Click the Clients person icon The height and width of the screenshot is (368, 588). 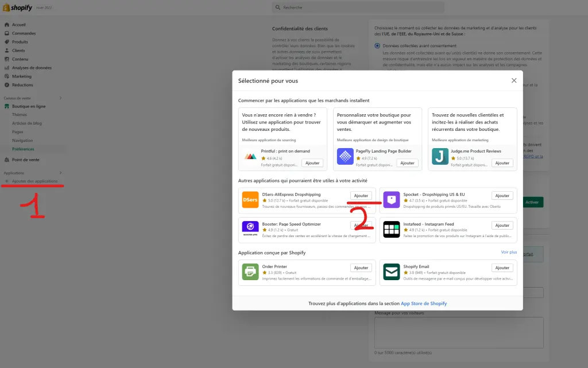(x=6, y=51)
